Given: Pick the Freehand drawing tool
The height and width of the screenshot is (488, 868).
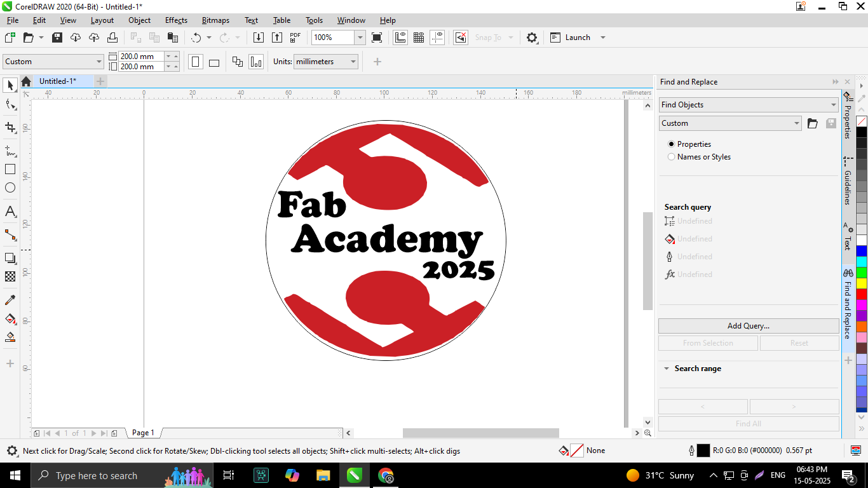Looking at the screenshot, I should (x=10, y=151).
